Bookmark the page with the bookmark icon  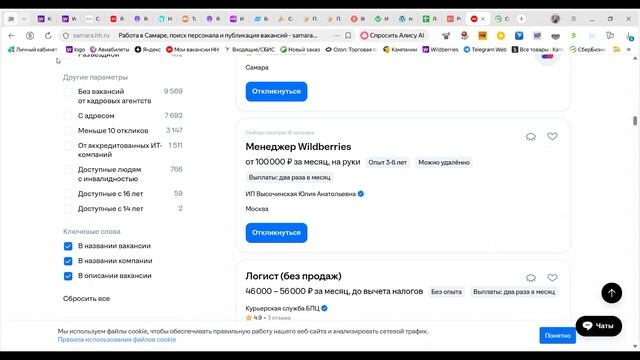[x=348, y=36]
